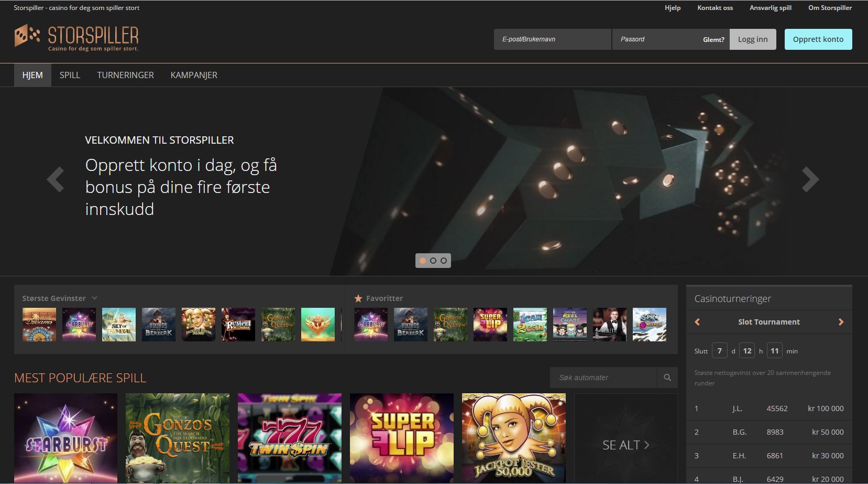Advance to next banner slide arrow
Viewport: 868px width, 484px height.
(810, 180)
